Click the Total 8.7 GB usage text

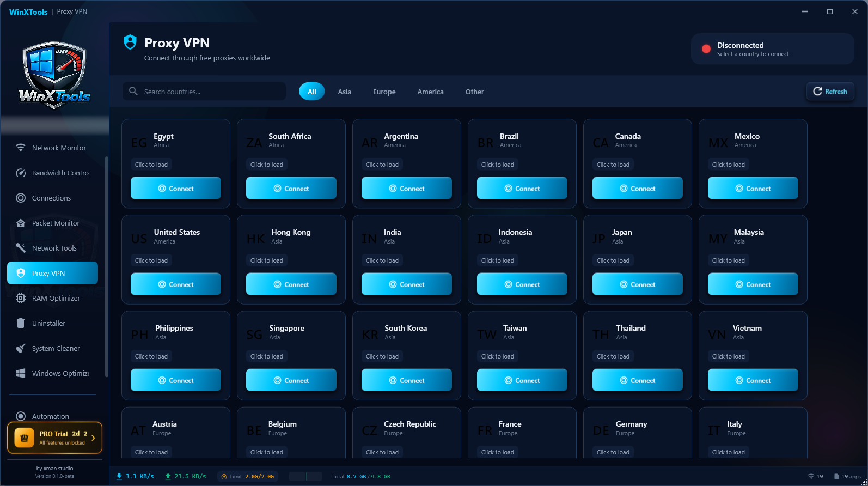pyautogui.click(x=361, y=477)
